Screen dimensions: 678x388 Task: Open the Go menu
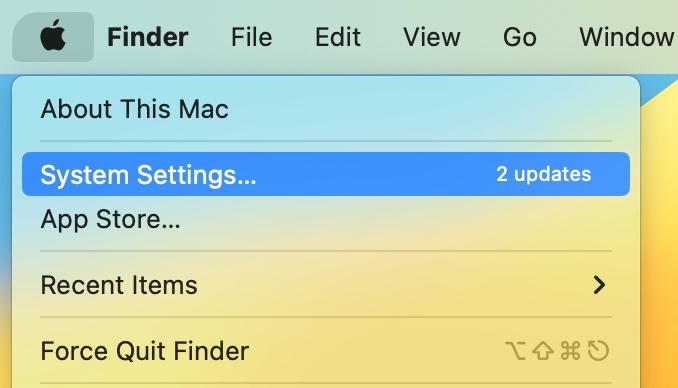point(520,37)
